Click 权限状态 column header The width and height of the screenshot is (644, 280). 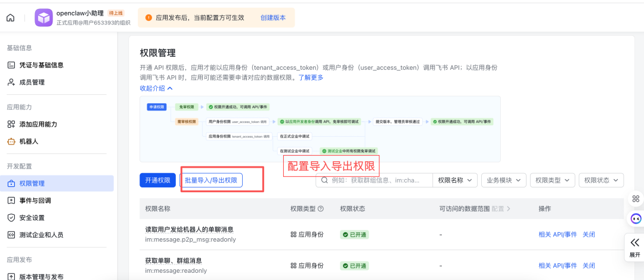[x=352, y=209]
